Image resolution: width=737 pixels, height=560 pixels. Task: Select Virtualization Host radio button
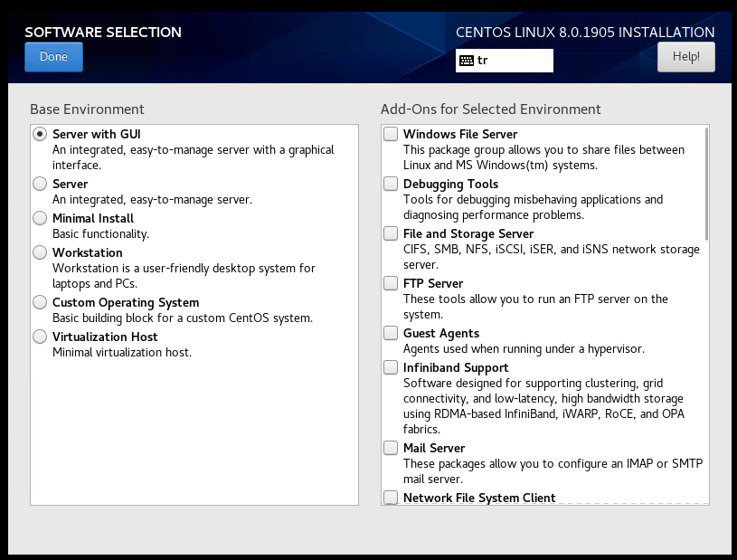[x=40, y=337]
